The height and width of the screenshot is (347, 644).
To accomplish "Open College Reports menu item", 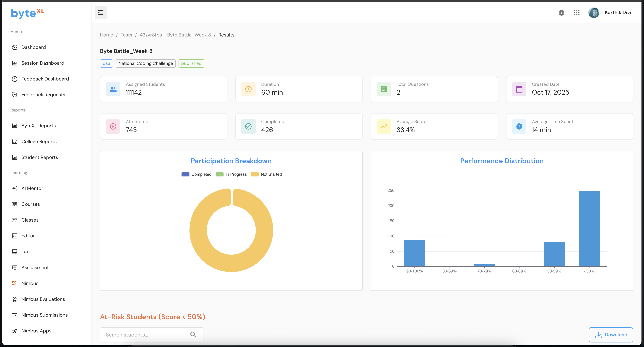I will point(39,142).
